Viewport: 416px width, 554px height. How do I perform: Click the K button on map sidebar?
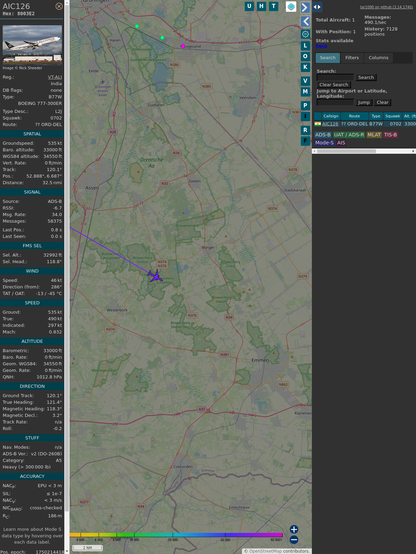[305, 67]
